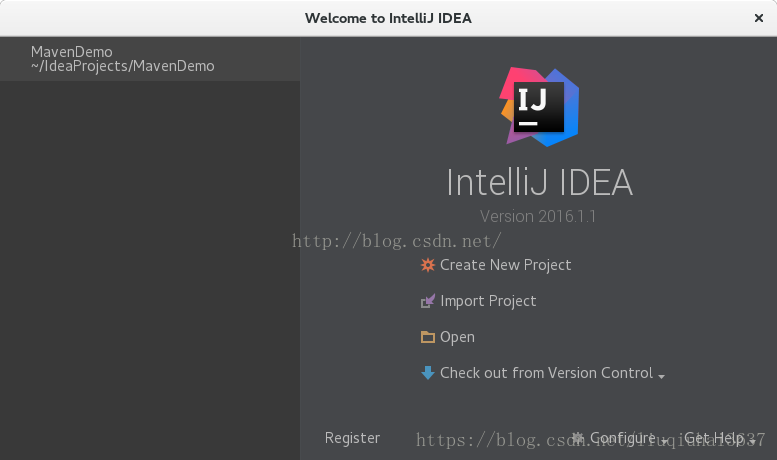This screenshot has height=460, width=777.
Task: Click the blue Check out download arrow icon
Action: click(x=428, y=373)
